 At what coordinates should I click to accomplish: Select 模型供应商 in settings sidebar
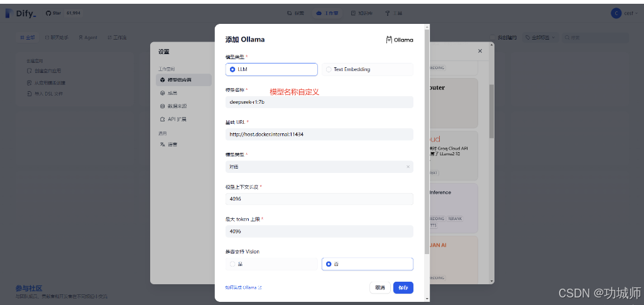click(x=183, y=80)
